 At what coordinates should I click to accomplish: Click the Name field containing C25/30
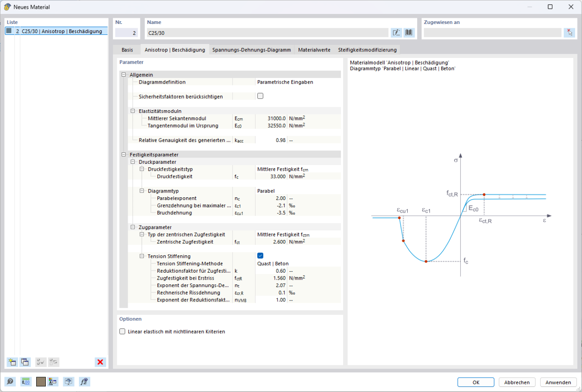(x=267, y=33)
